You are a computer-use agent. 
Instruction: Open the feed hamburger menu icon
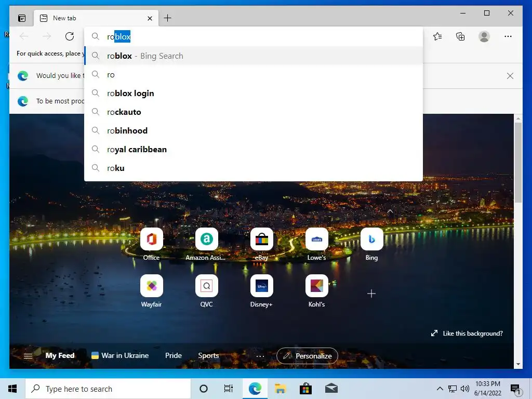pos(28,356)
